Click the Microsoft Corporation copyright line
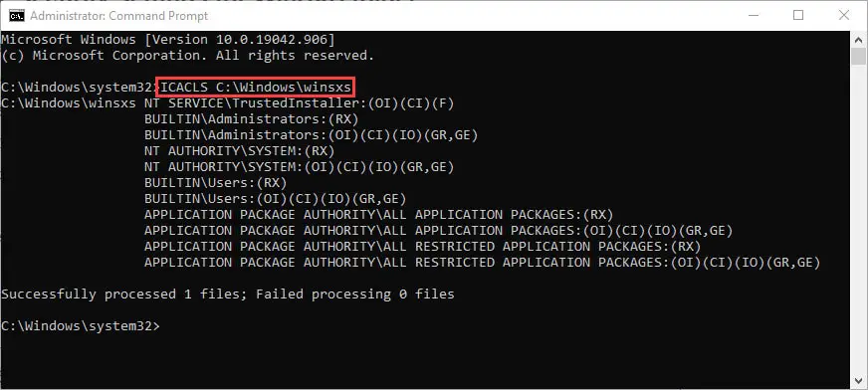Image resolution: width=868 pixels, height=390 pixels. point(188,56)
